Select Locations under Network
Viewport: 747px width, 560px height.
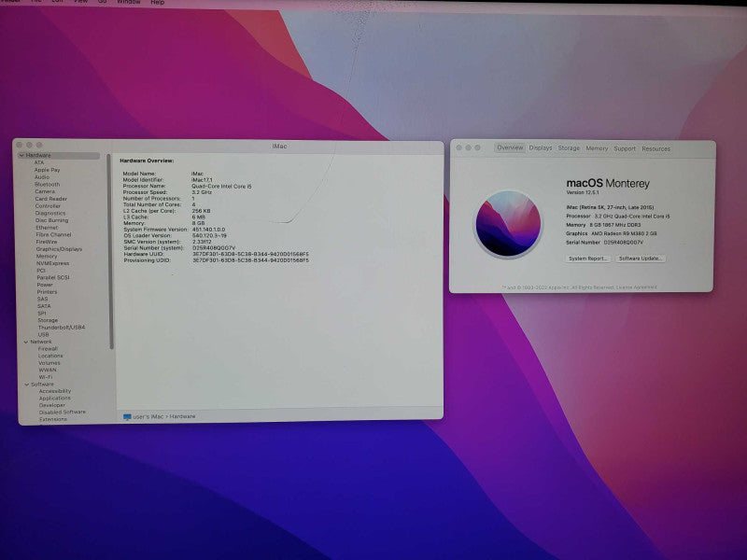pyautogui.click(x=50, y=356)
